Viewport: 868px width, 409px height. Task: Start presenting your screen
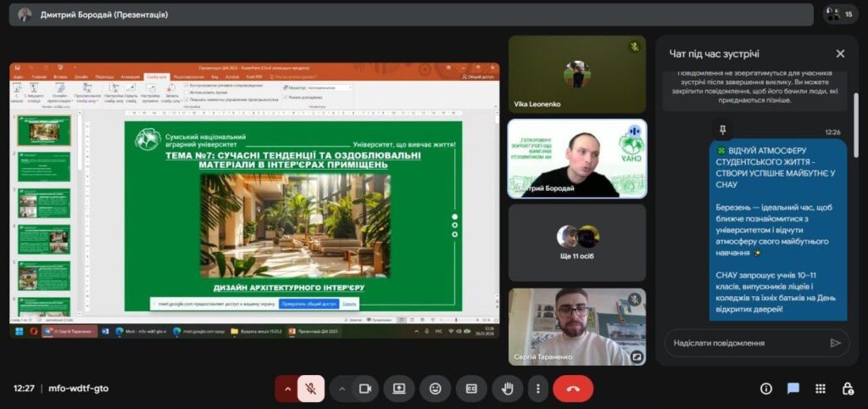(x=399, y=389)
